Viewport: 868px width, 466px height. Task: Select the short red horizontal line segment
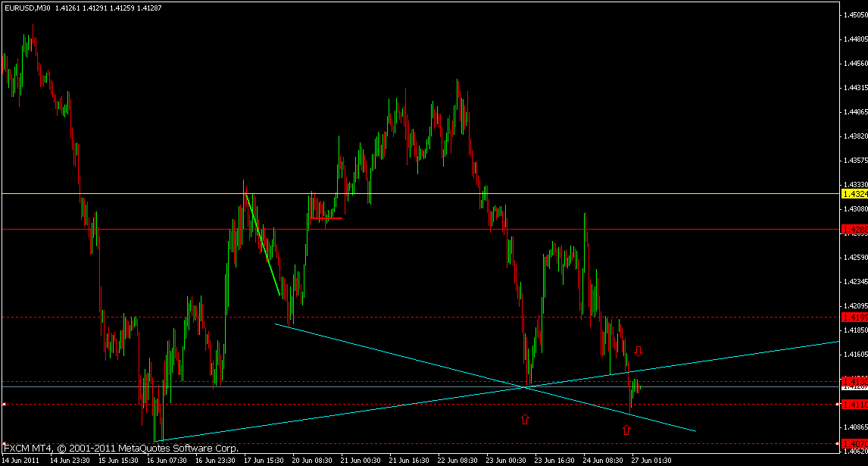pyautogui.click(x=326, y=218)
